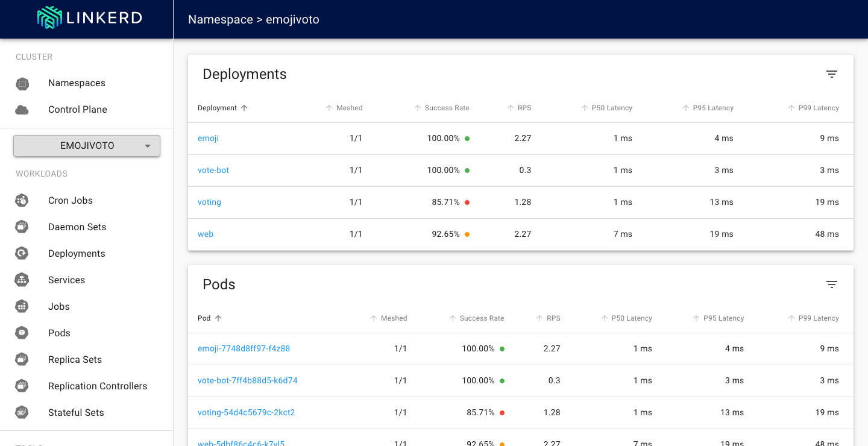The image size is (868, 446).
Task: Open the filter icon on the Pods card
Action: click(x=832, y=284)
